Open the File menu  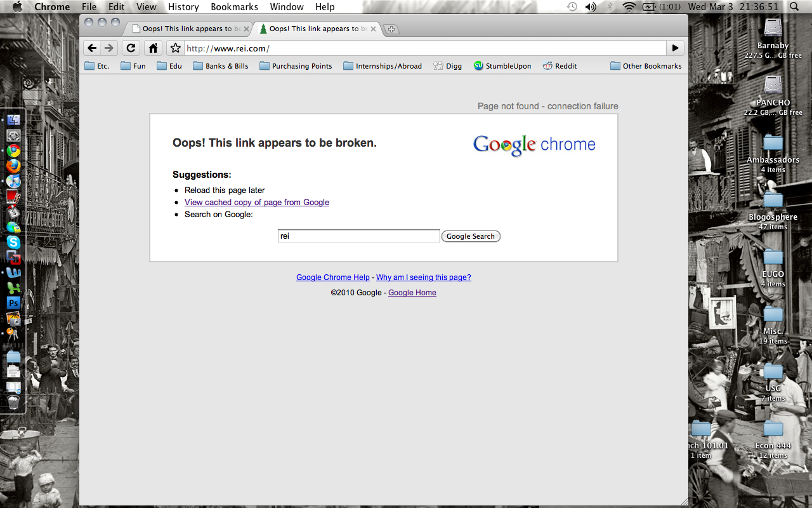[x=89, y=7]
